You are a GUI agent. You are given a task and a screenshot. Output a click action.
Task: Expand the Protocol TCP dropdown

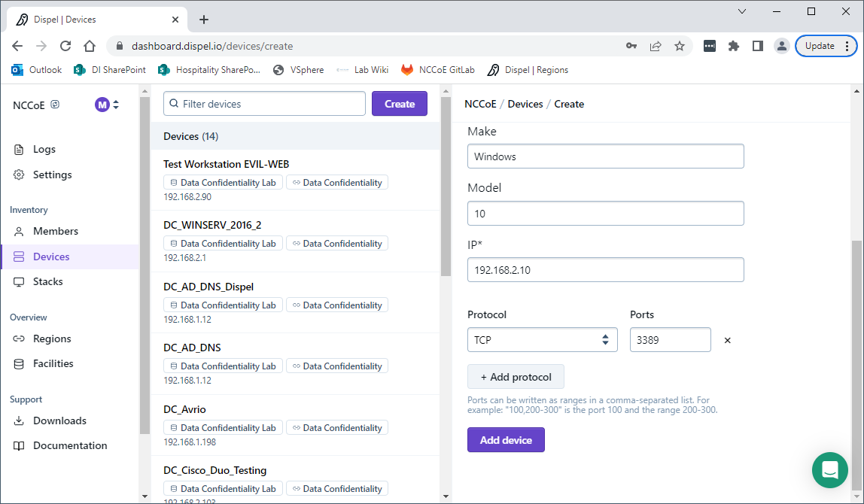point(542,340)
